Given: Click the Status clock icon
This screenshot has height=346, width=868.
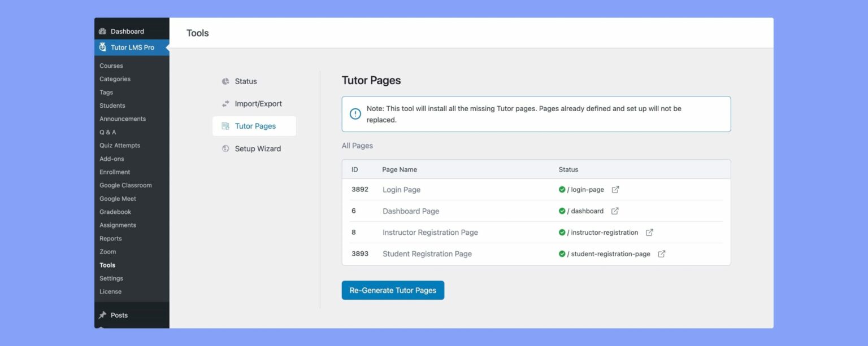Looking at the screenshot, I should pos(225,81).
